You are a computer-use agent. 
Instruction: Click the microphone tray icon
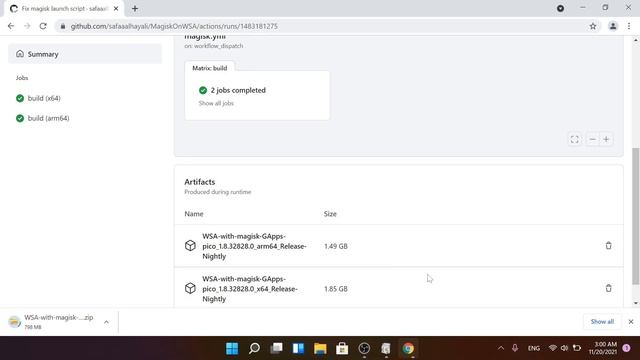515,348
